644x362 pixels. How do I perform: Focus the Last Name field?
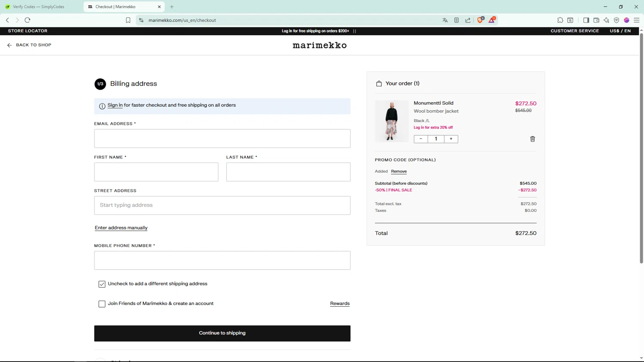coord(288,172)
